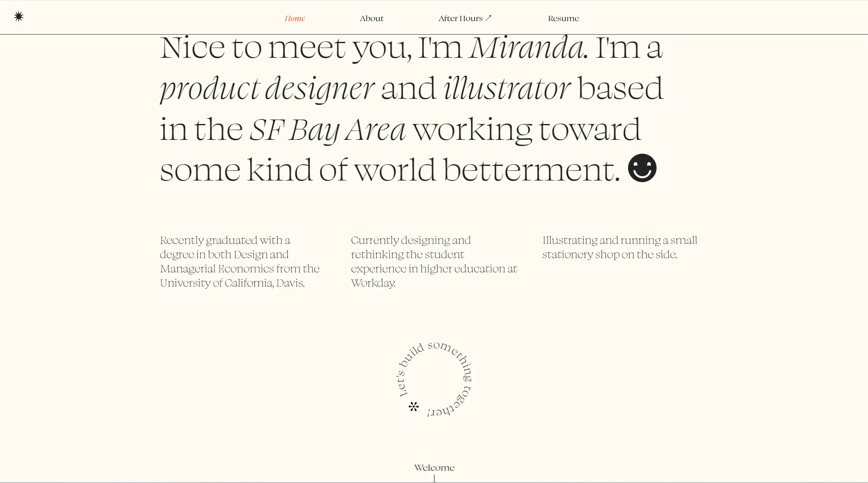Select Home in the navigation bar
This screenshot has width=868, height=483.
pyautogui.click(x=295, y=18)
